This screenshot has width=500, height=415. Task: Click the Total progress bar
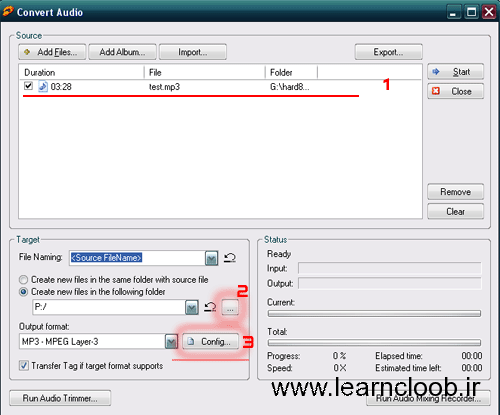pos(374,342)
